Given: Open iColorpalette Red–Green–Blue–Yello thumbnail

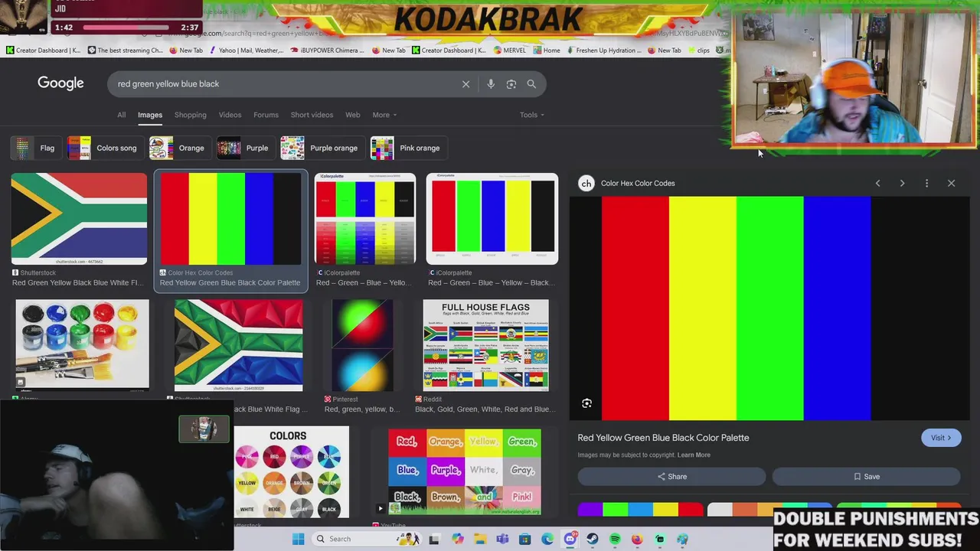Looking at the screenshot, I should (365, 219).
